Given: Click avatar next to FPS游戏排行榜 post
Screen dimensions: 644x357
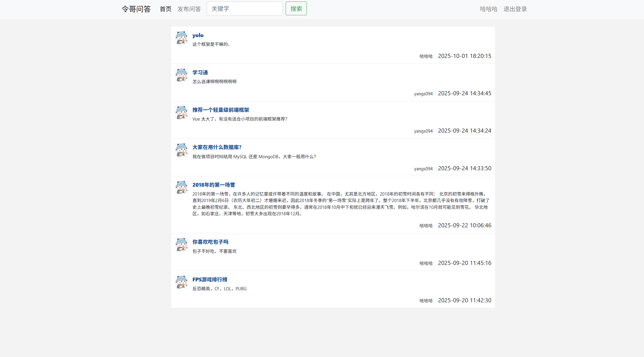Looking at the screenshot, I should (181, 282).
